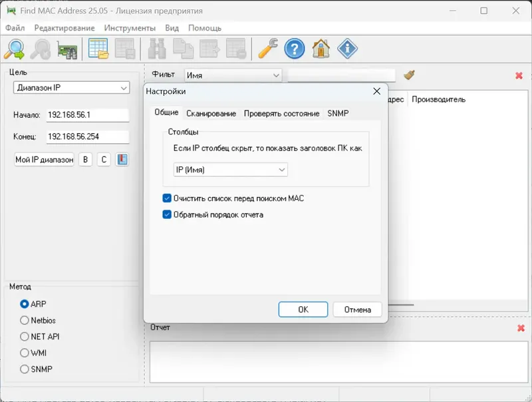The image size is (532, 402).
Task: Click the greyed-out delete table row icon
Action: coord(236,49)
